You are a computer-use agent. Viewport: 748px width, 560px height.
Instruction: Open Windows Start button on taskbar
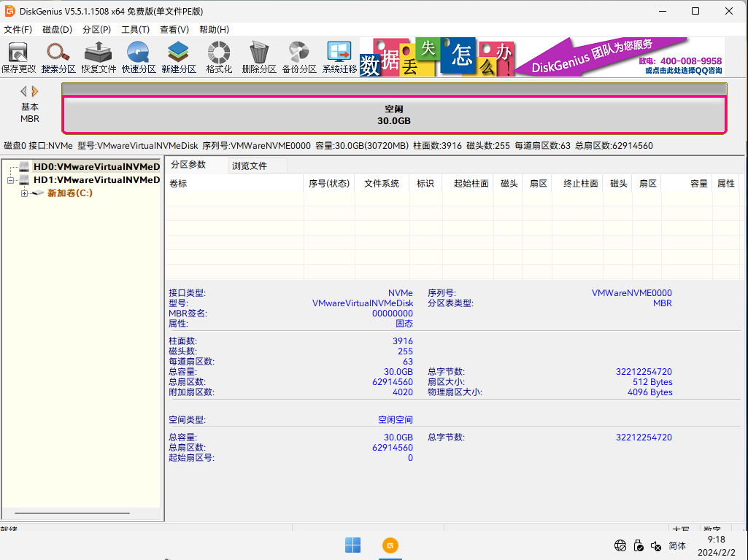click(353, 545)
